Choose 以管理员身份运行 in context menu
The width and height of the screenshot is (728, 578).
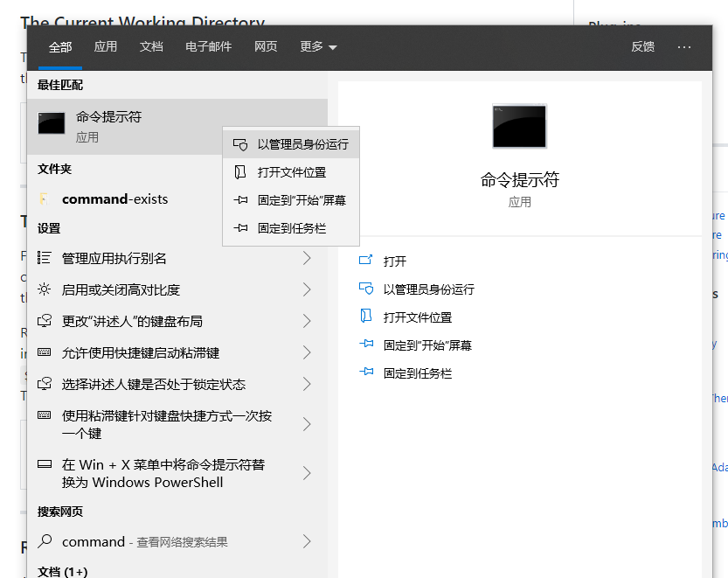(x=291, y=144)
